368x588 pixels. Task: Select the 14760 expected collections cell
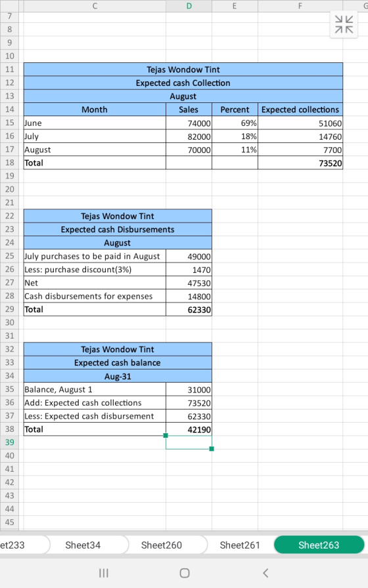[300, 136]
